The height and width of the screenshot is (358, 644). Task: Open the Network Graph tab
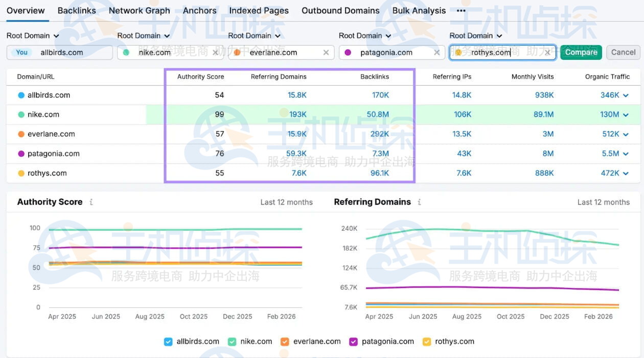pyautogui.click(x=140, y=11)
